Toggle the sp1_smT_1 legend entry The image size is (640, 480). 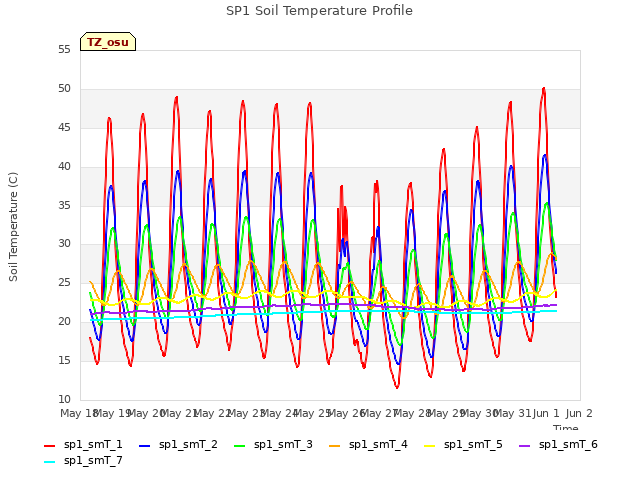click(x=83, y=444)
